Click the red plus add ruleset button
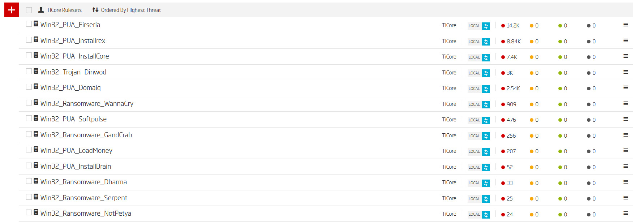The width and height of the screenshot is (644, 224). pyautogui.click(x=12, y=10)
